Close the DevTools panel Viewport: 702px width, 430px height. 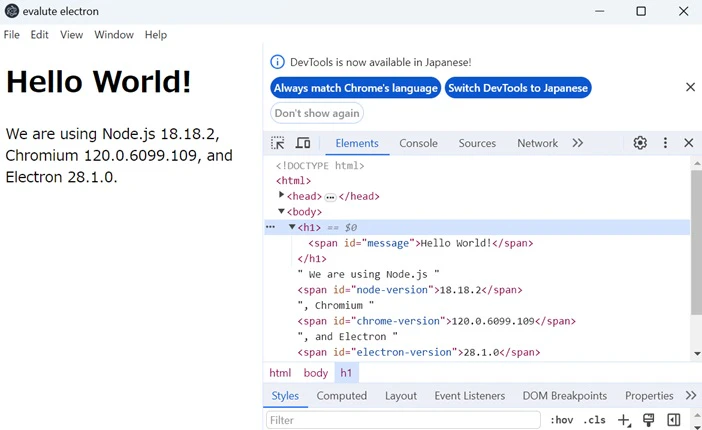(689, 143)
